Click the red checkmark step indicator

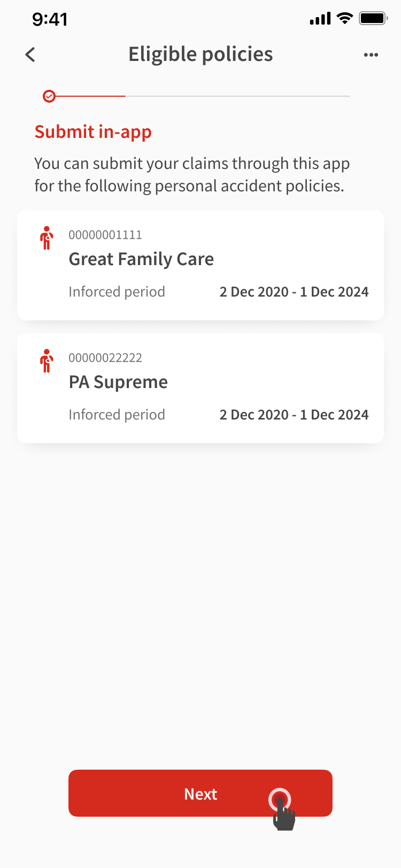pyautogui.click(x=49, y=96)
